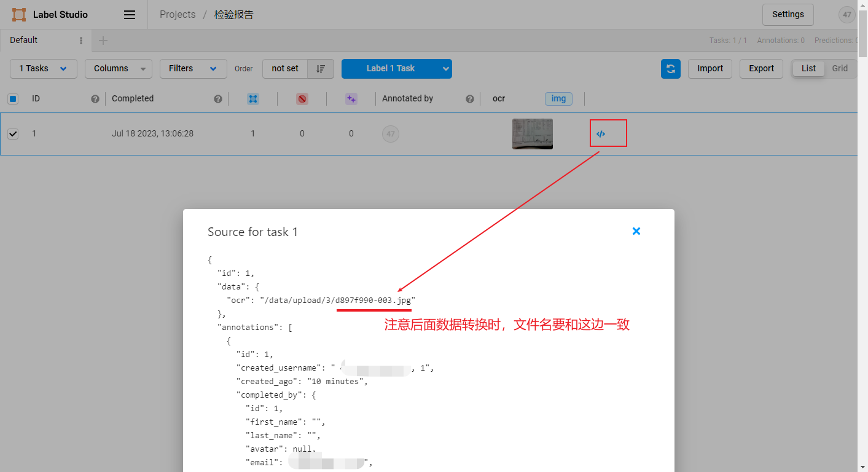Click the Label 1 Task button

point(391,69)
